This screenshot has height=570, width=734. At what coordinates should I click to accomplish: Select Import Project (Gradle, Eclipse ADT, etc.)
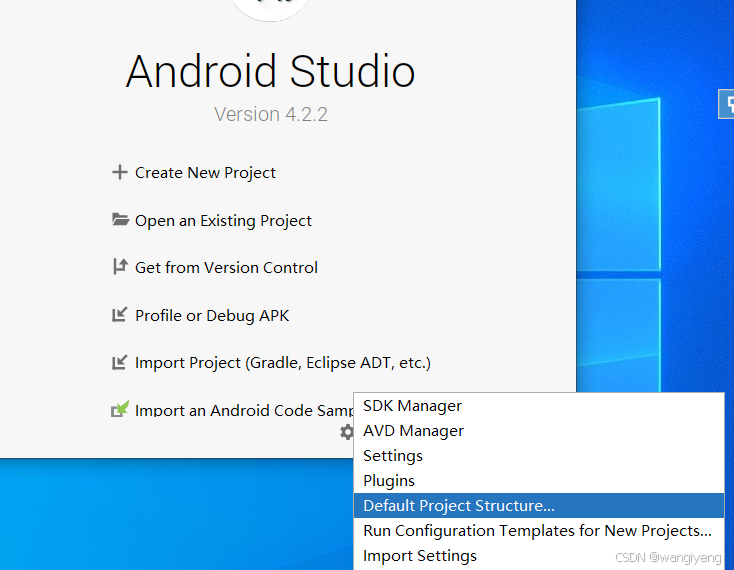(x=283, y=363)
